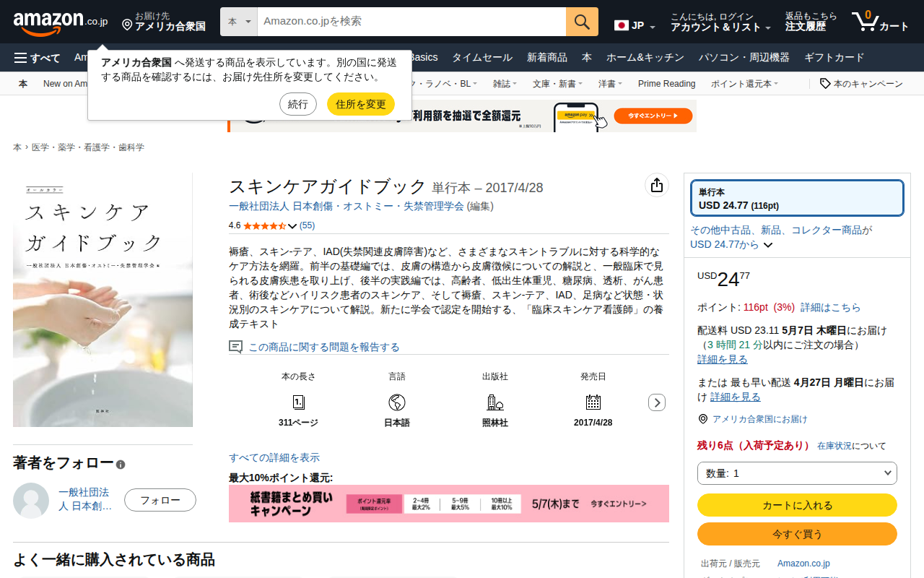Click the page length book icon
The image size is (924, 578).
click(299, 402)
